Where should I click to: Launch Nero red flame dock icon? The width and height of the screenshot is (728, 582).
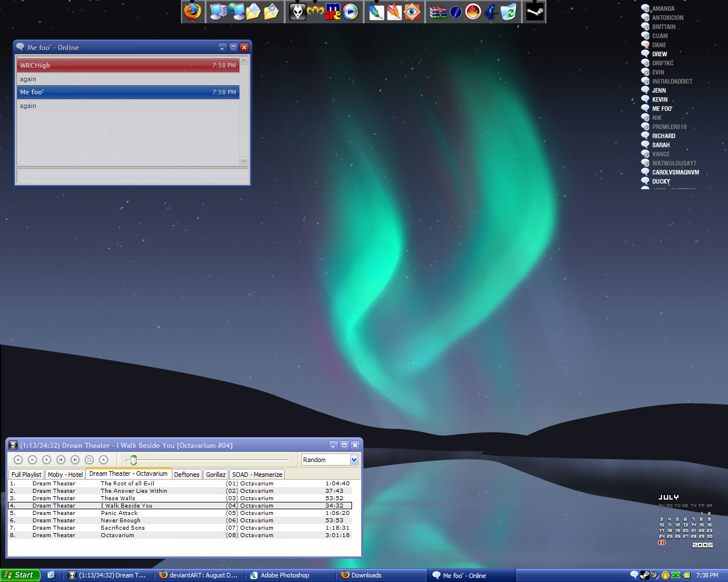(473, 11)
